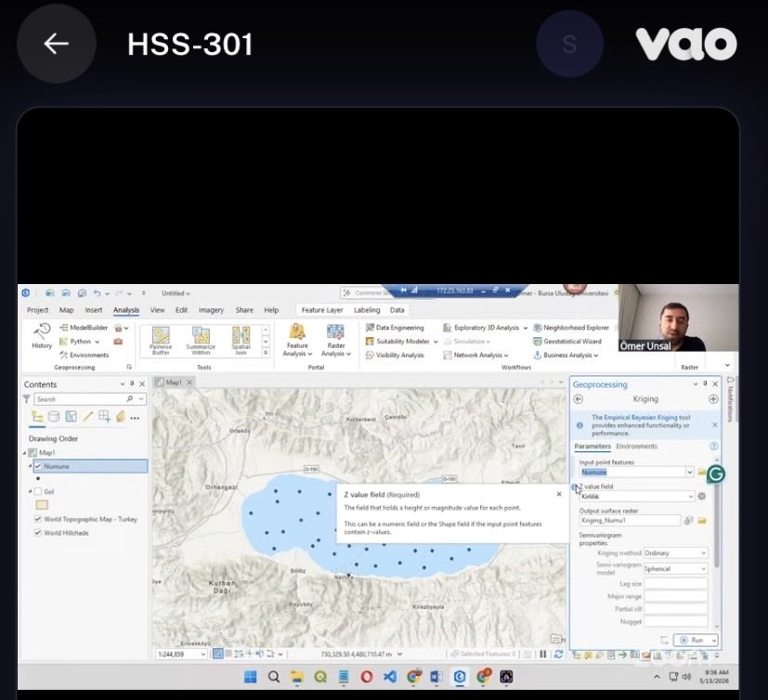
Task: Switch to List By Labeling icon
Action: [121, 417]
